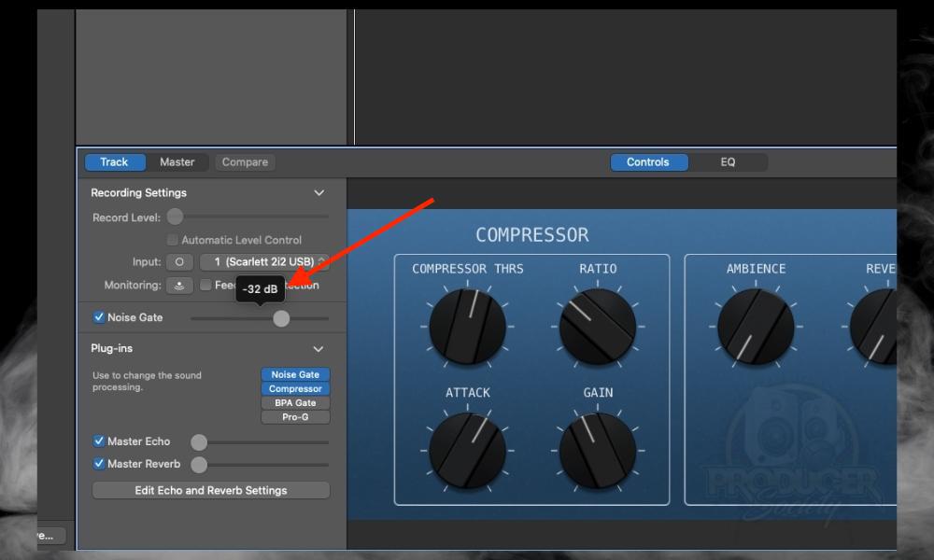Click the Master Echo slider handle
The height and width of the screenshot is (560, 934).
pyautogui.click(x=199, y=442)
